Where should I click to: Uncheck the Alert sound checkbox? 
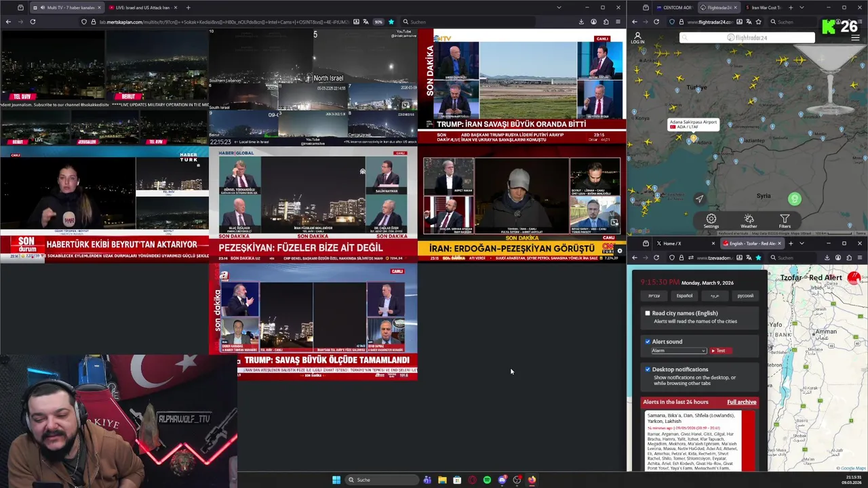pyautogui.click(x=648, y=342)
